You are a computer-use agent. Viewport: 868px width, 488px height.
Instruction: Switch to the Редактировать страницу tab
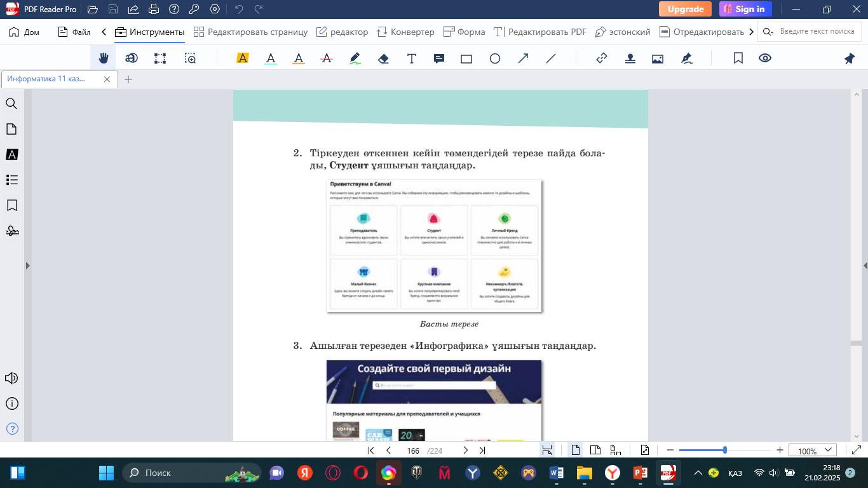pos(250,32)
